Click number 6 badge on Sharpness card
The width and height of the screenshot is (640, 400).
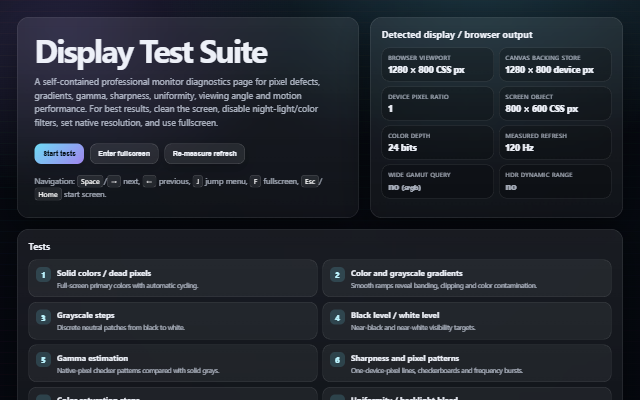pyautogui.click(x=337, y=360)
